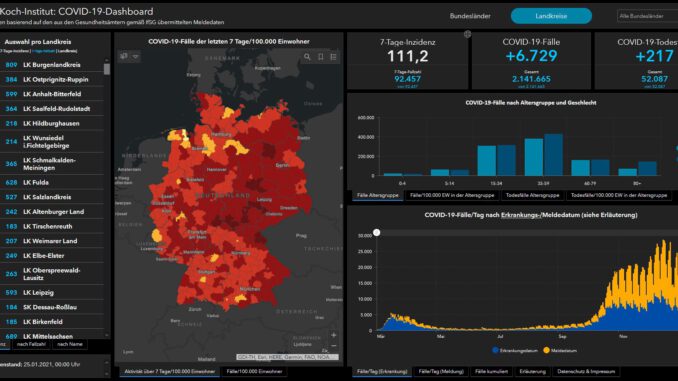Click the time chart slider handle
Image resolution: width=678 pixels, height=381 pixels.
click(x=377, y=233)
